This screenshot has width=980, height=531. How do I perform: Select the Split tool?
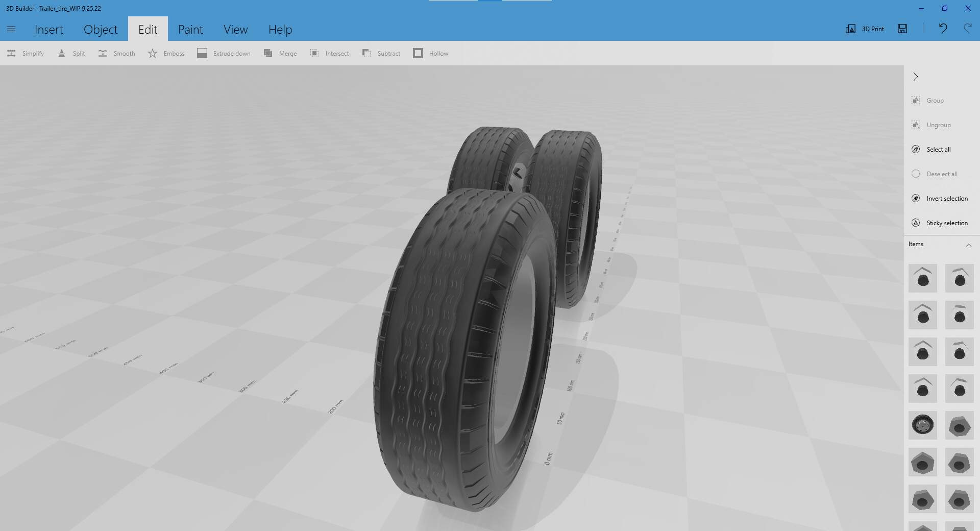click(x=62, y=54)
